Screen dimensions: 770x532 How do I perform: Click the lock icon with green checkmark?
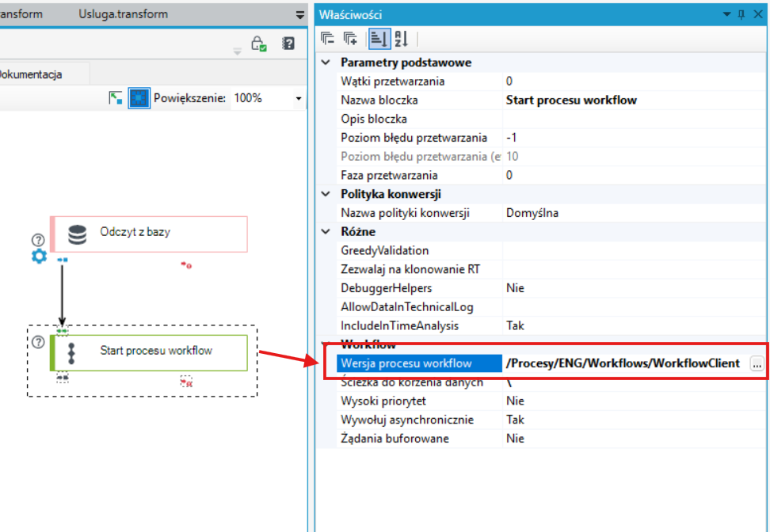pyautogui.click(x=258, y=44)
